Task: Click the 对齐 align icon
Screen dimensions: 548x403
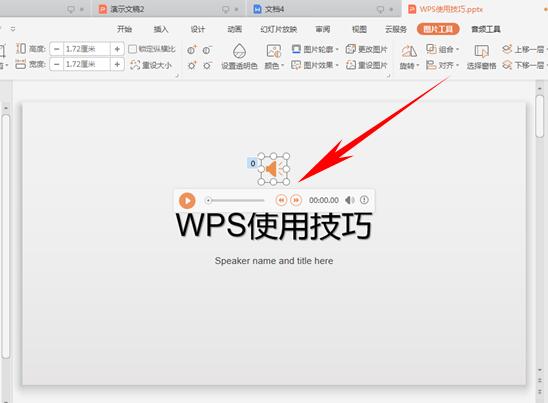Action: (431, 65)
